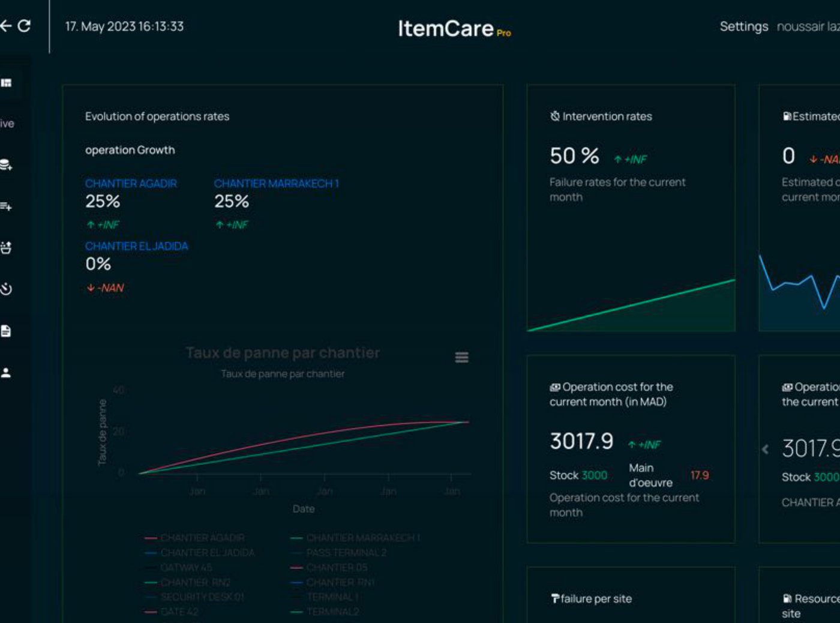Click the ItemCare Pro logo
The width and height of the screenshot is (840, 623).
point(454,28)
